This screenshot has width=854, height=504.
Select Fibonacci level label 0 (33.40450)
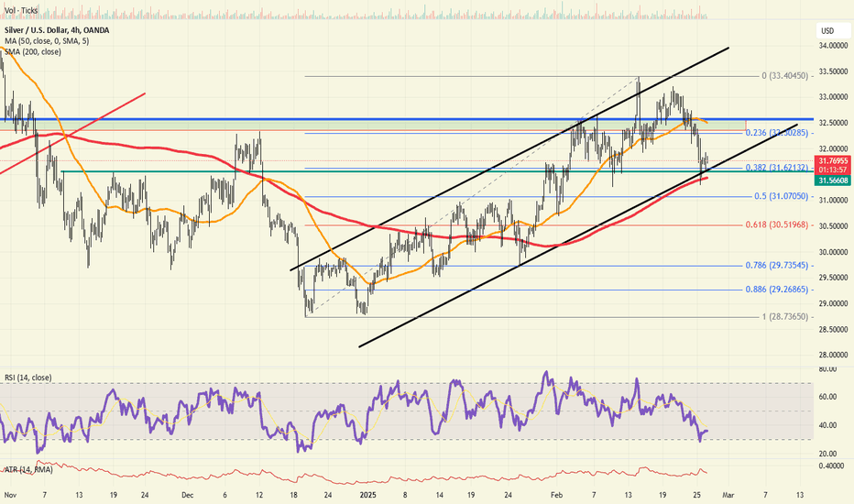point(785,76)
